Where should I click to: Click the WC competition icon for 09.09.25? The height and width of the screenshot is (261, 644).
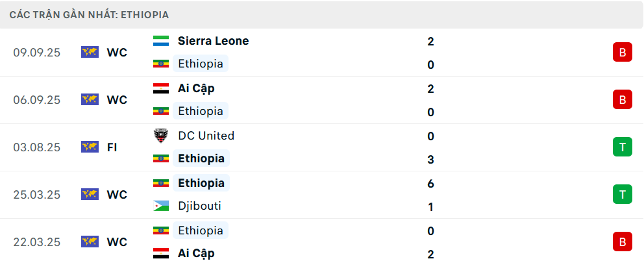[90, 53]
